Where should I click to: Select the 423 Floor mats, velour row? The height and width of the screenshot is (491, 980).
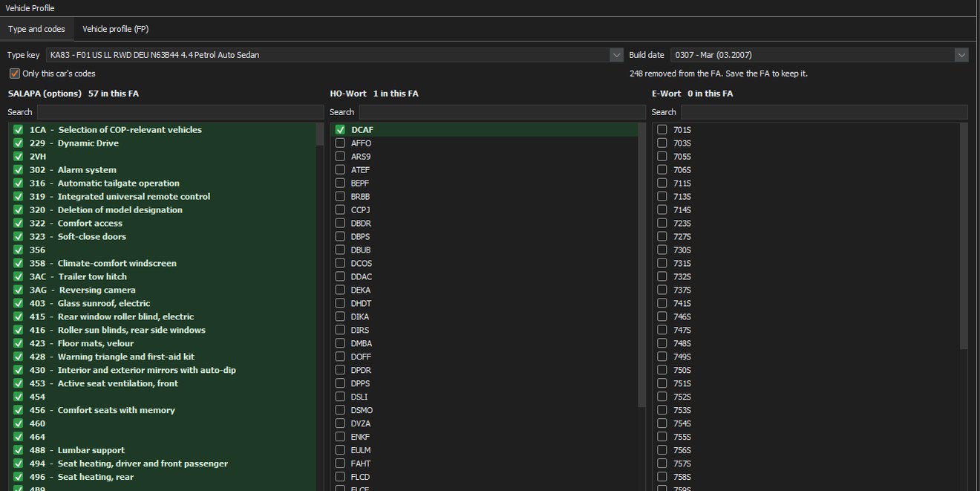[163, 344]
